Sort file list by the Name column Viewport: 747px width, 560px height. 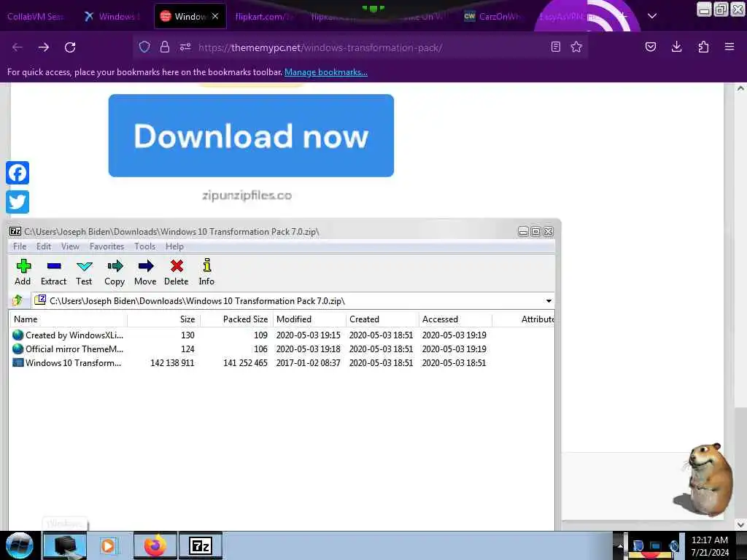pos(68,319)
